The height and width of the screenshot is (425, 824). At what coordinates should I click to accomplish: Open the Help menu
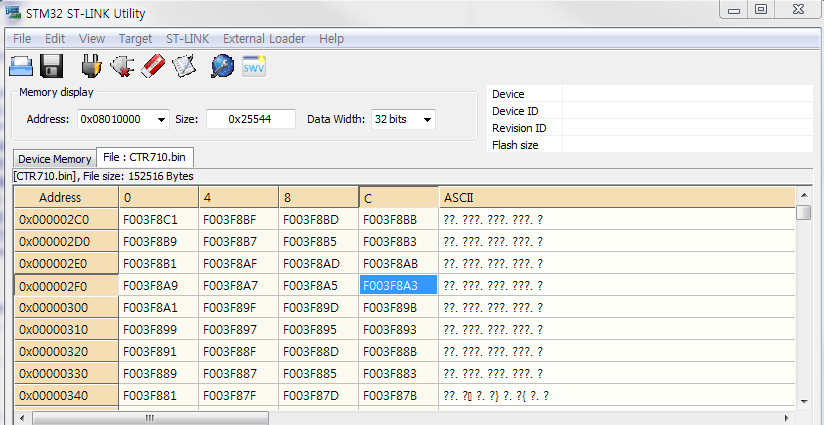click(x=331, y=39)
